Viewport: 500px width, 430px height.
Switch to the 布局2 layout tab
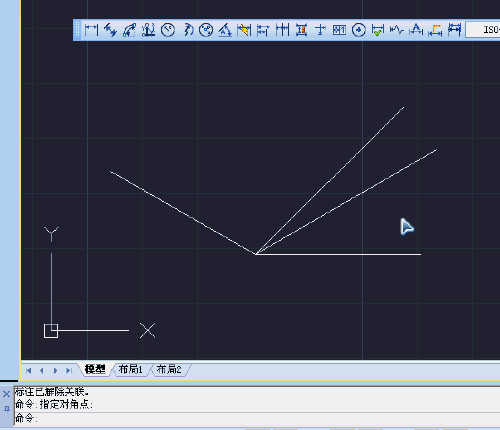tap(169, 369)
